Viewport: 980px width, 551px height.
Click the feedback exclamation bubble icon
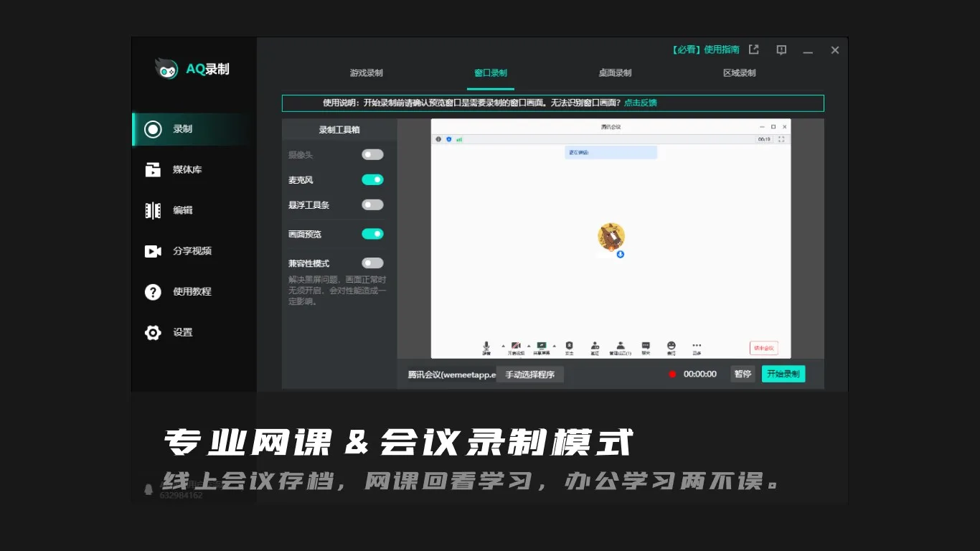[x=781, y=50]
